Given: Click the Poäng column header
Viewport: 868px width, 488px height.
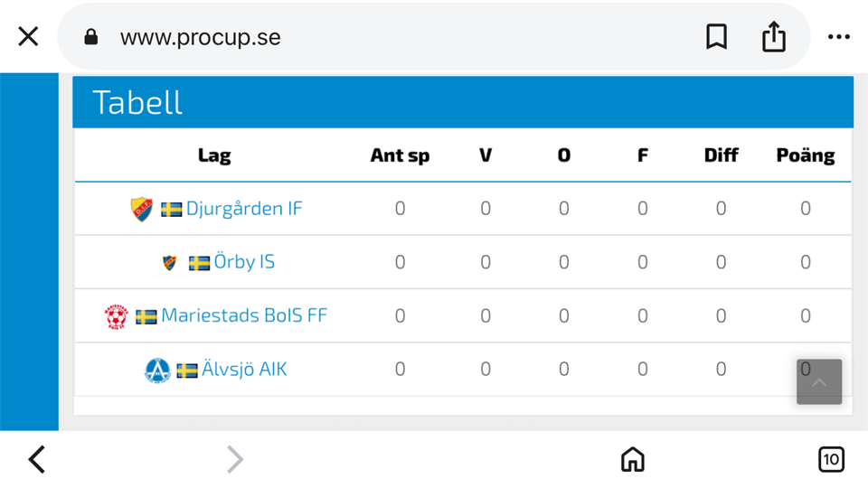Looking at the screenshot, I should coord(805,155).
